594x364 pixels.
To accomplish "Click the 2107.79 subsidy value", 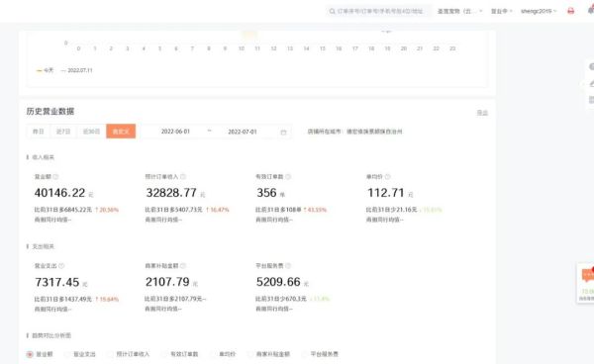I will 167,282.
